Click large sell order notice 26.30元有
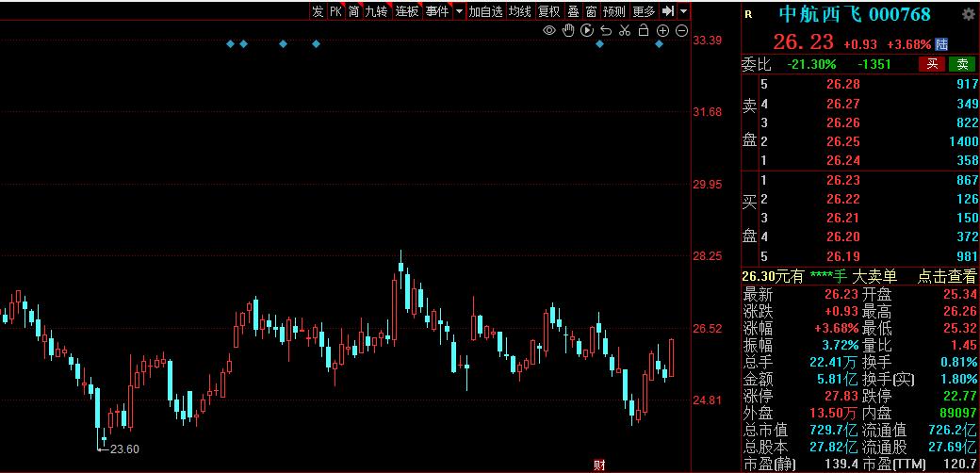The width and height of the screenshot is (980, 473). point(773,276)
